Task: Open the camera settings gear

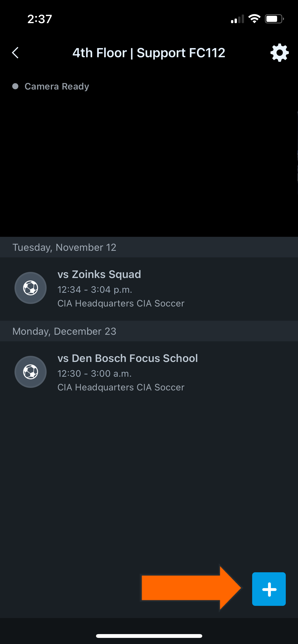Action: pyautogui.click(x=279, y=53)
